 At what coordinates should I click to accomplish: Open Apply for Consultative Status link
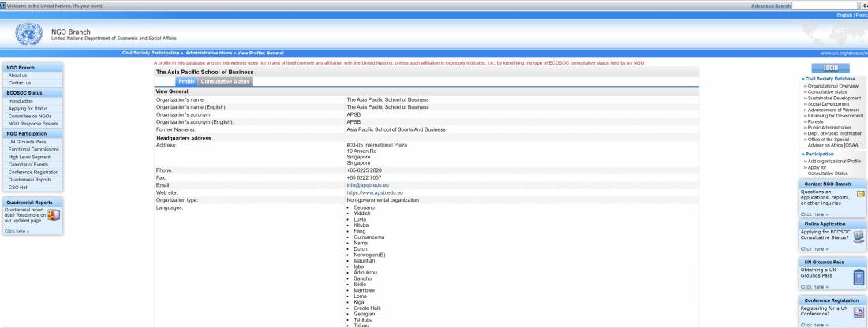pyautogui.click(x=828, y=170)
